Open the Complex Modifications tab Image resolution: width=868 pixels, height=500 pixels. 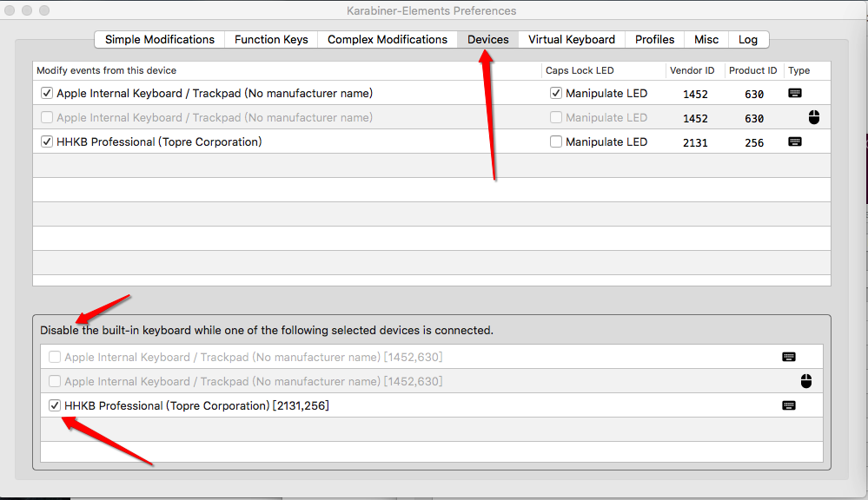pos(387,40)
